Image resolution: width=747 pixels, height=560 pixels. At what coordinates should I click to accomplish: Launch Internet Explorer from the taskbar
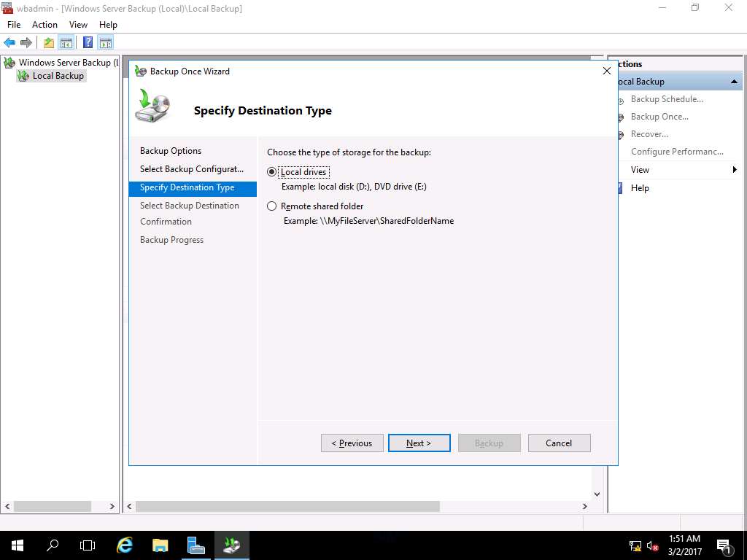click(125, 545)
